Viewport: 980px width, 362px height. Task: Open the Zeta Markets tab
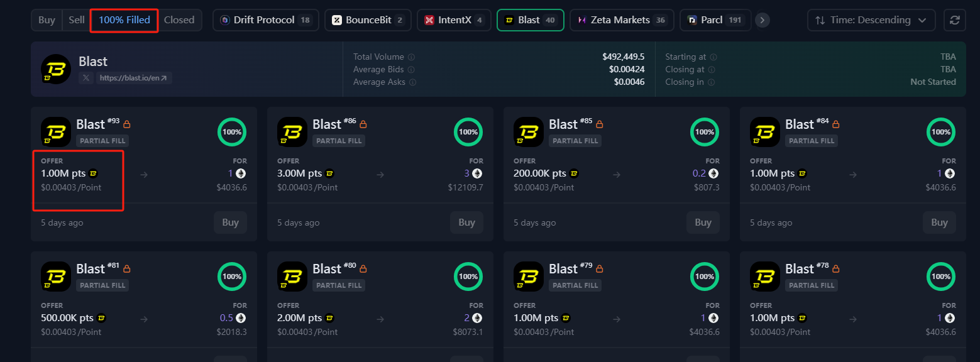(622, 20)
